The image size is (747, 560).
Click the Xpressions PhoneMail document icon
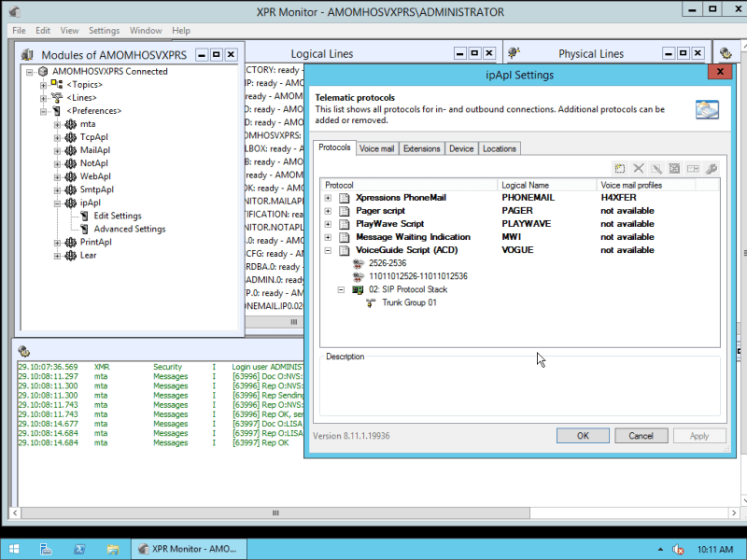[345, 198]
